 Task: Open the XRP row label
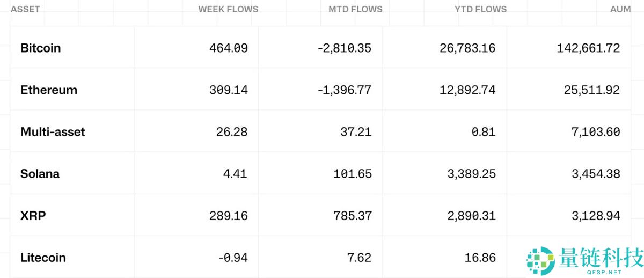[33, 216]
